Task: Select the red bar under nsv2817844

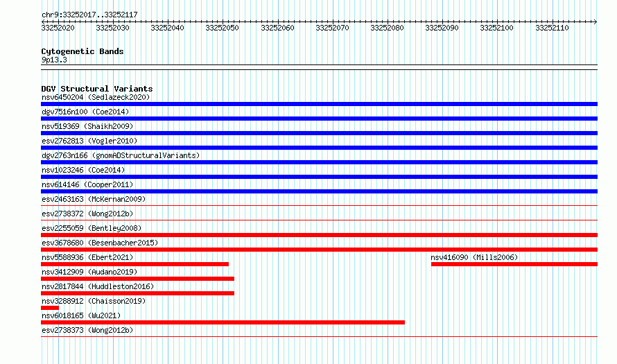Action: point(137,293)
